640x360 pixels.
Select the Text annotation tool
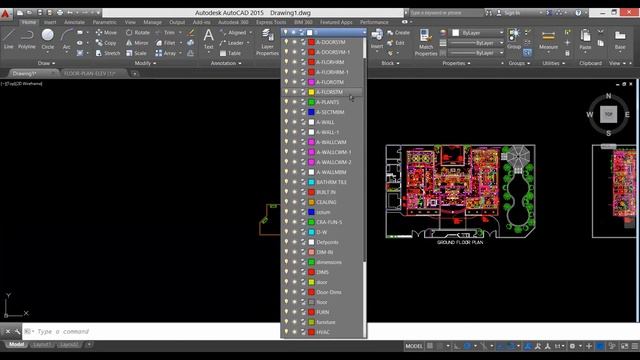(209, 39)
